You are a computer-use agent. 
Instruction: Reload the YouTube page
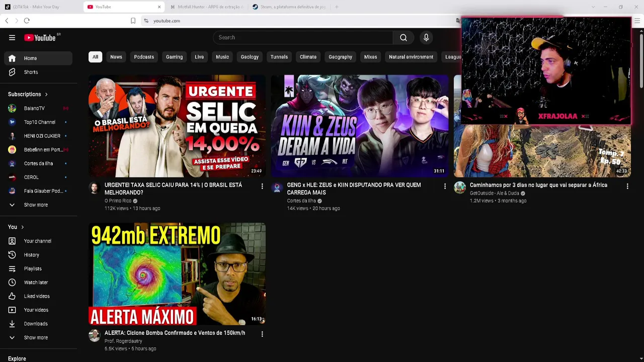[x=27, y=21]
